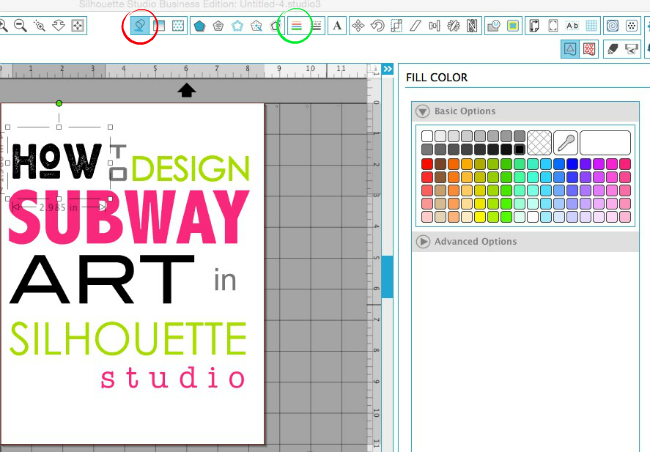
Task: Select the green 'DESIGN' text
Action: 191,169
